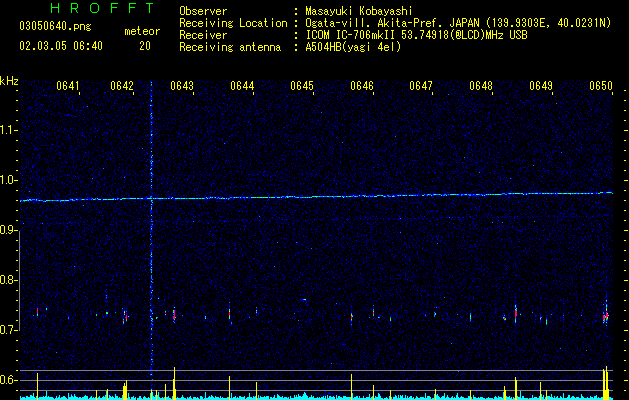Click the A504HB(yagi 4el) antenna text
The width and height of the screenshot is (629, 400).
click(353, 47)
